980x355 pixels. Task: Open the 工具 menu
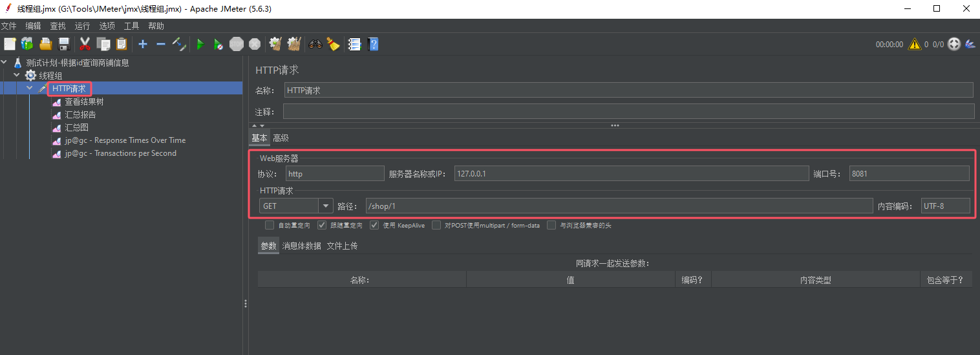point(131,26)
